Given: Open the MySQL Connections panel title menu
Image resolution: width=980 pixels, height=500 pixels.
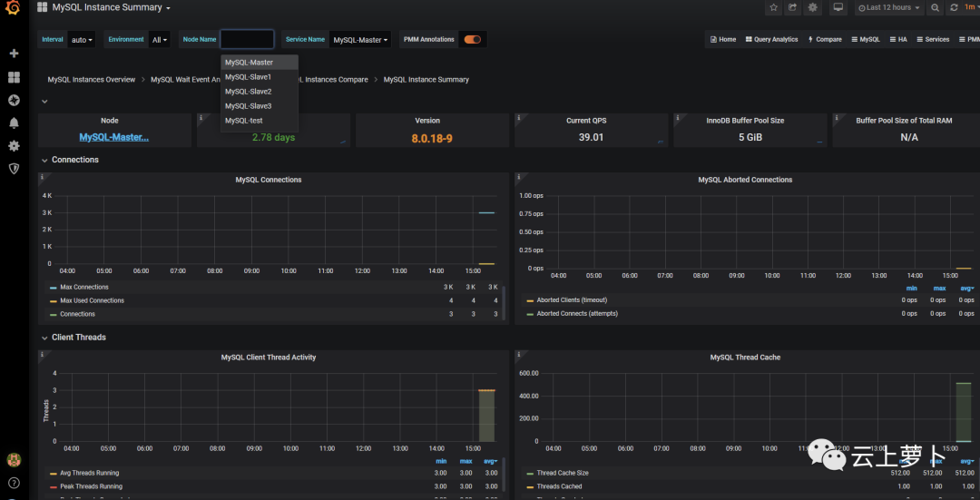Looking at the screenshot, I should tap(268, 180).
